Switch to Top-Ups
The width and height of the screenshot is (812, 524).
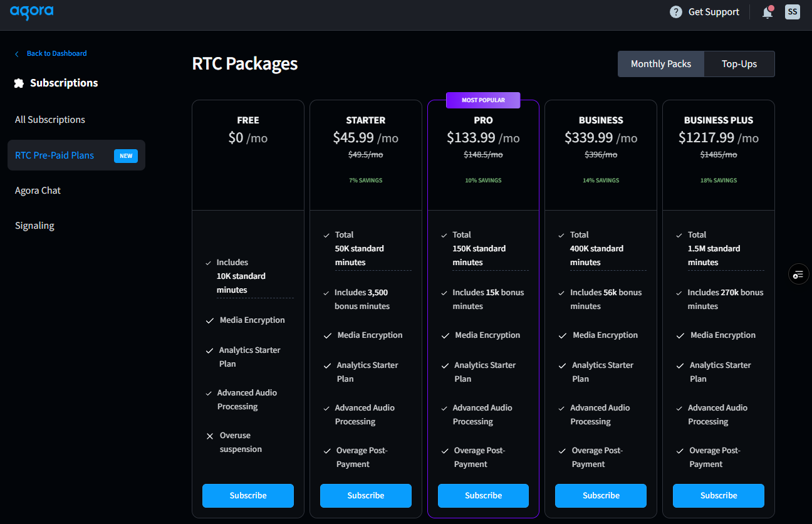[x=739, y=64]
